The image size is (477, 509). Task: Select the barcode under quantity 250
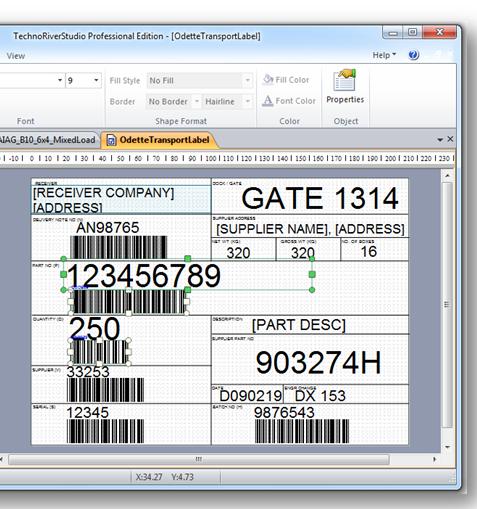(x=99, y=352)
